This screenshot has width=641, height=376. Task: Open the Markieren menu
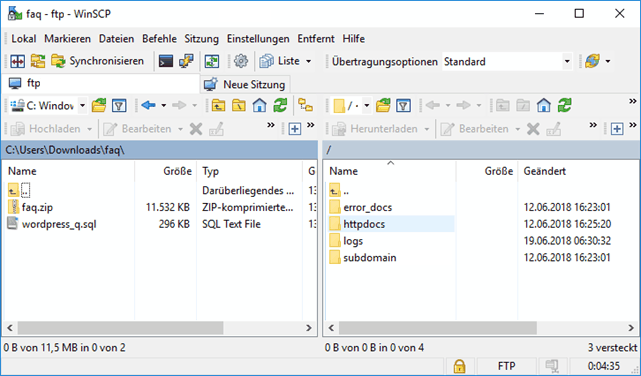(x=67, y=39)
